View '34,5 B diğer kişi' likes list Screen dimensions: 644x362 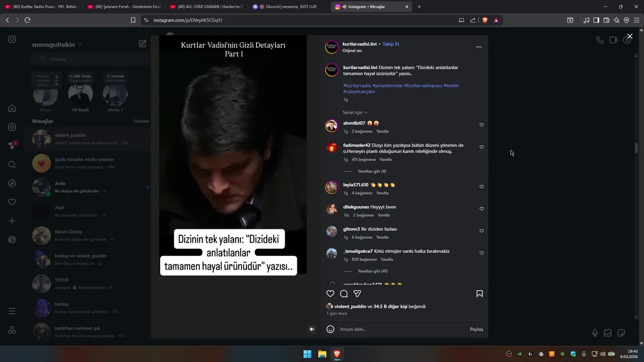coord(390,306)
